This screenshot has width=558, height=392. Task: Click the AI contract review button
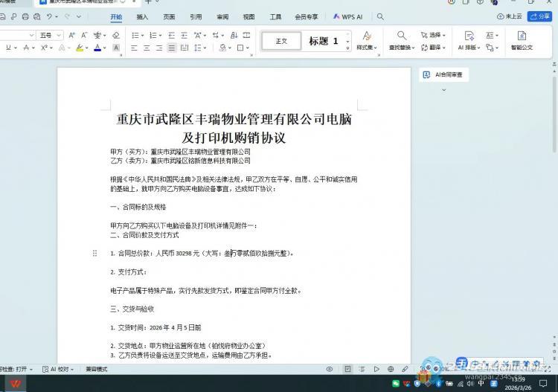coord(443,75)
